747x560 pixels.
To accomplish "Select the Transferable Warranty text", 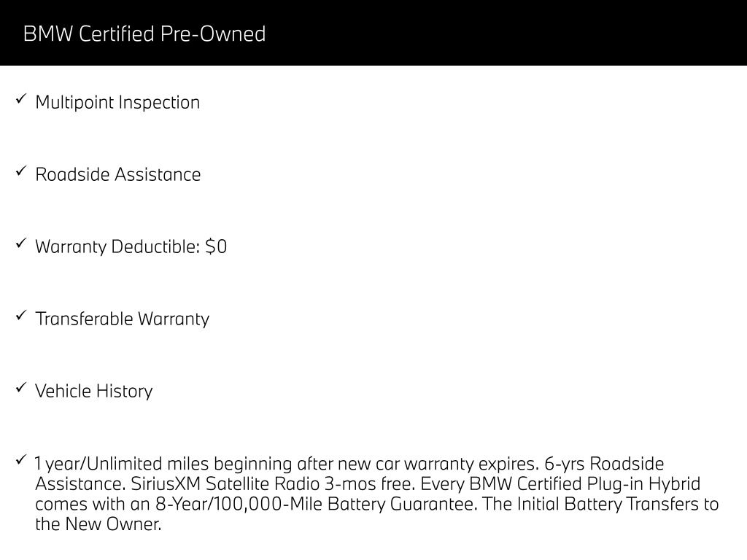I will coord(122,319).
